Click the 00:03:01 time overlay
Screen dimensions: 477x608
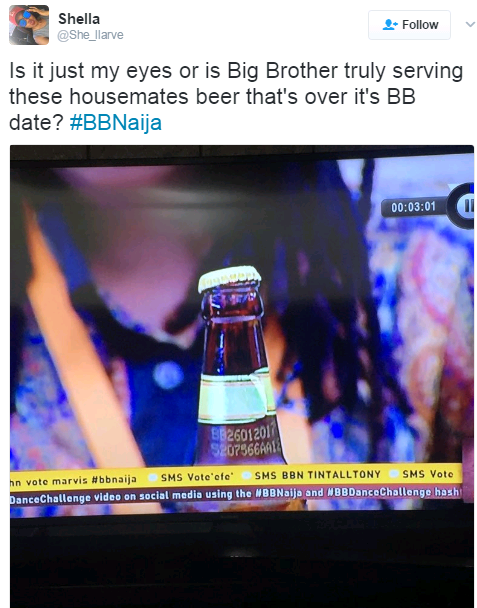tap(413, 207)
